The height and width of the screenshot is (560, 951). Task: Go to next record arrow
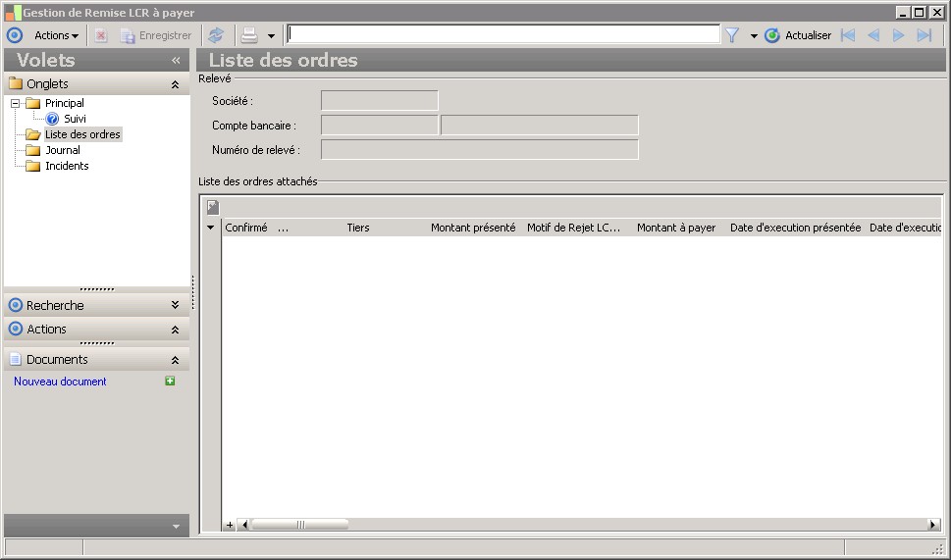pyautogui.click(x=898, y=35)
